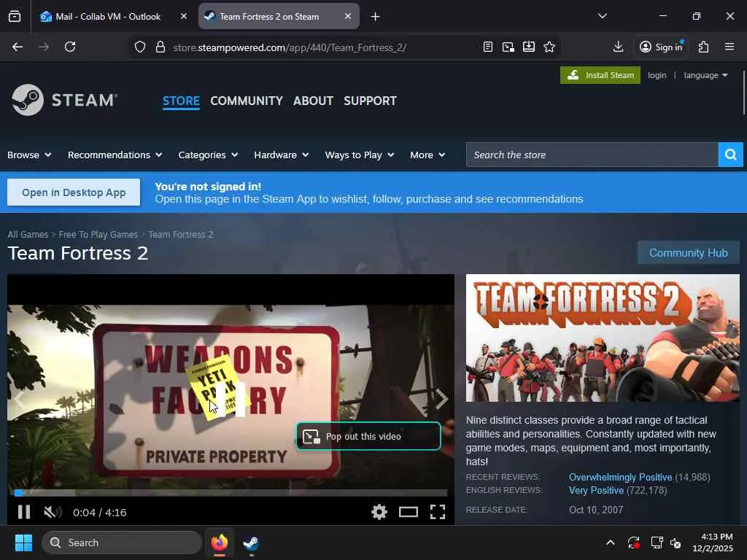Viewport: 747px width, 560px height.
Task: Open tracking protection shield icon
Action: (x=139, y=47)
